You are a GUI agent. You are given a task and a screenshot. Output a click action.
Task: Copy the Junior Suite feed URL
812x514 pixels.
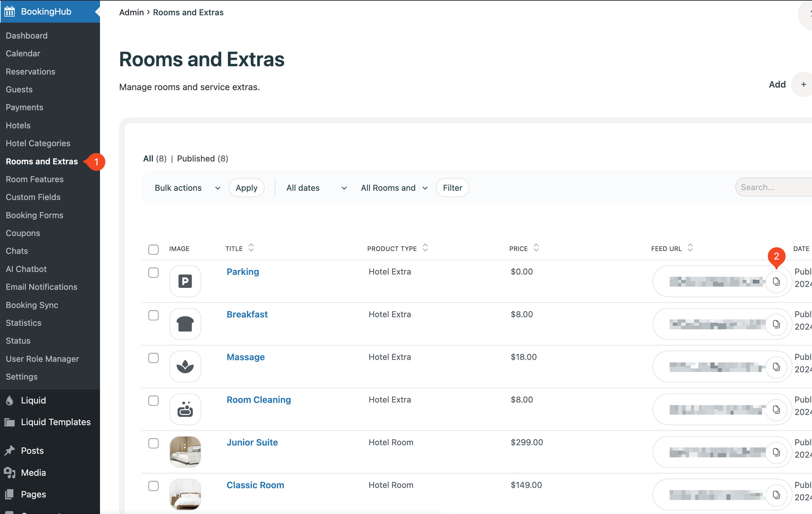click(x=776, y=452)
